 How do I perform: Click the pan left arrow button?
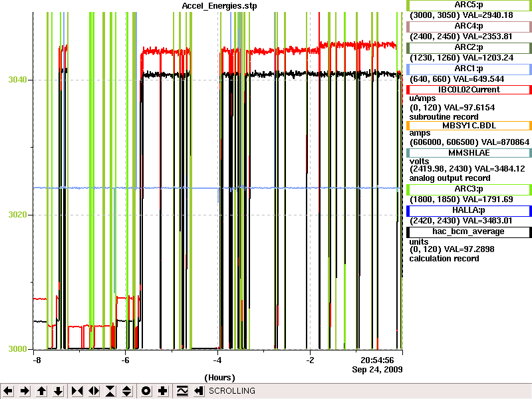coord(9,391)
